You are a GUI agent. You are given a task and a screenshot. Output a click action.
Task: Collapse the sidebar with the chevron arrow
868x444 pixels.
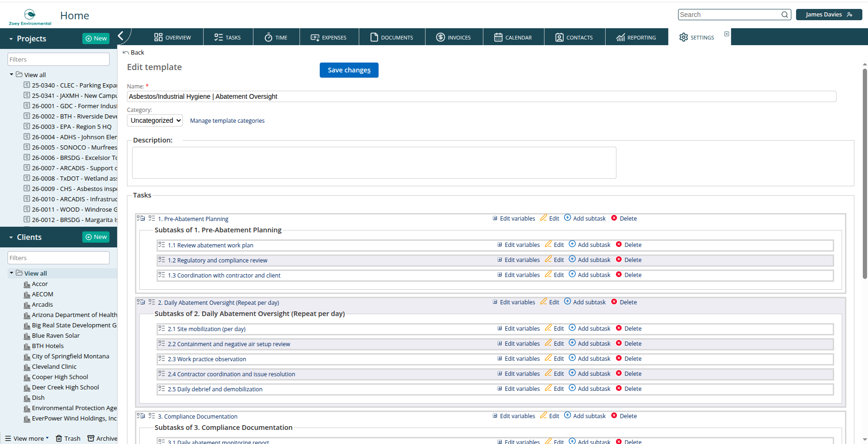[x=121, y=36]
